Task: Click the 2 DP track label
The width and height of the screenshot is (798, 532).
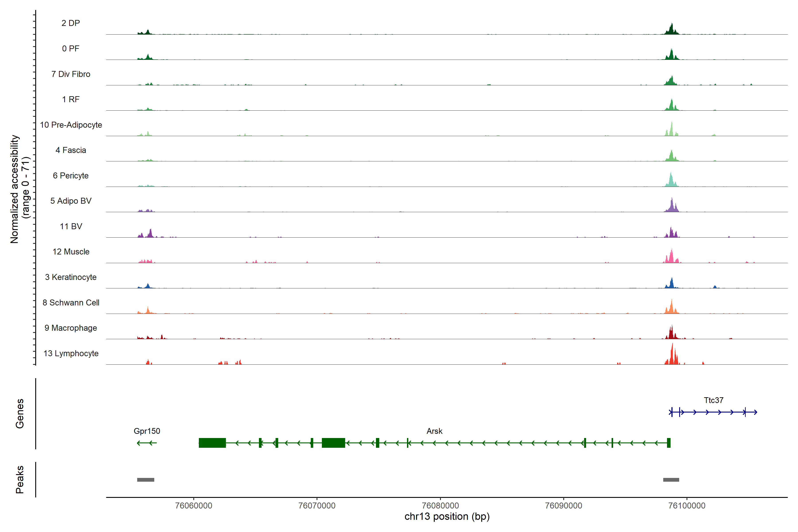Action: [x=70, y=23]
